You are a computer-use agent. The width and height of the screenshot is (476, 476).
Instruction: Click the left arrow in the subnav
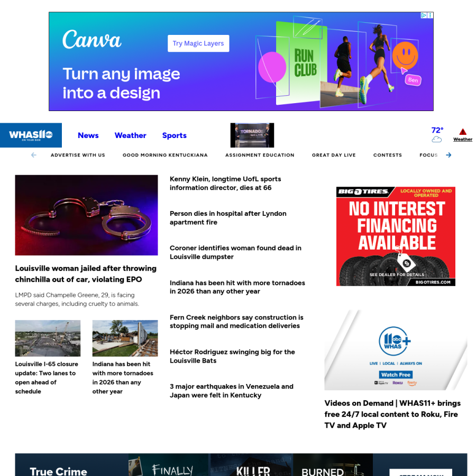pyautogui.click(x=34, y=155)
